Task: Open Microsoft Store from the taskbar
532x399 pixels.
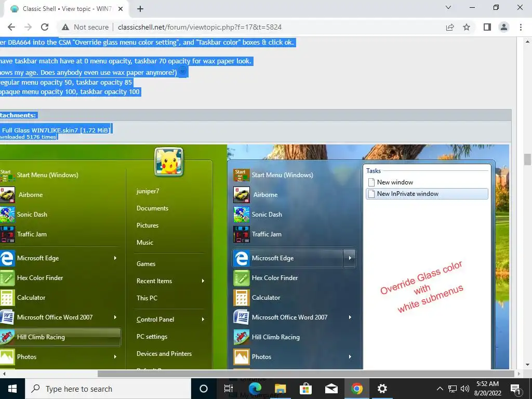Action: pos(305,389)
